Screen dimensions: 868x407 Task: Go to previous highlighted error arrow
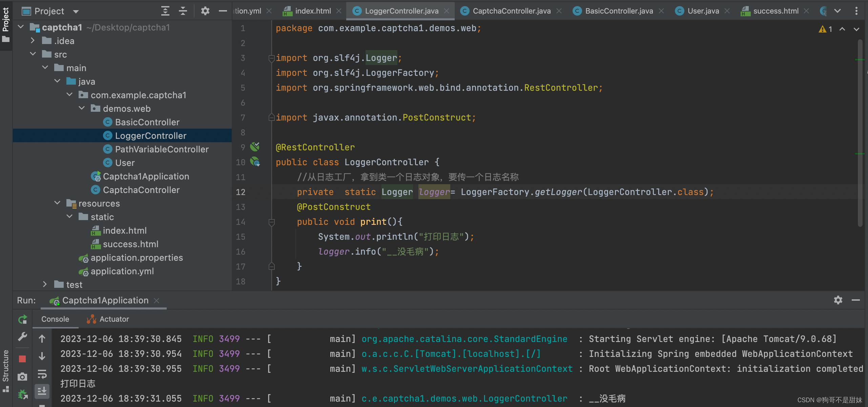(x=842, y=29)
